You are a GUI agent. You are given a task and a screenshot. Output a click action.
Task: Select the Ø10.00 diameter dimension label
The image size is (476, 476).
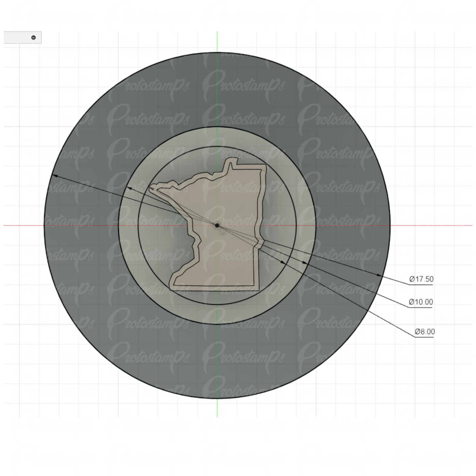point(421,302)
